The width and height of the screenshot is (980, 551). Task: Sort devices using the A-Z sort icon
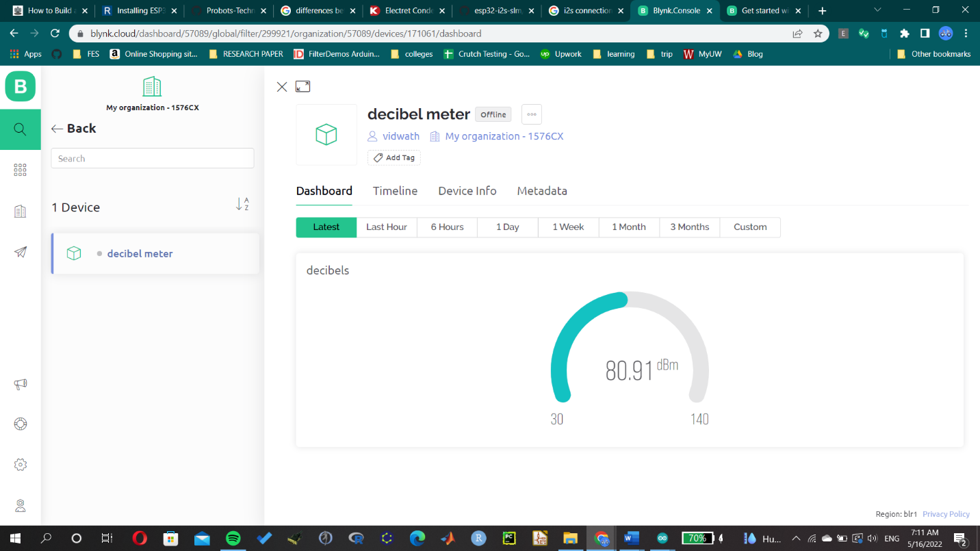point(242,204)
